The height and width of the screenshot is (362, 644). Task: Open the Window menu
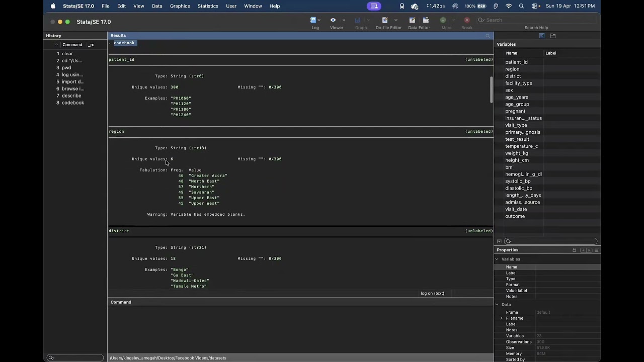253,6
